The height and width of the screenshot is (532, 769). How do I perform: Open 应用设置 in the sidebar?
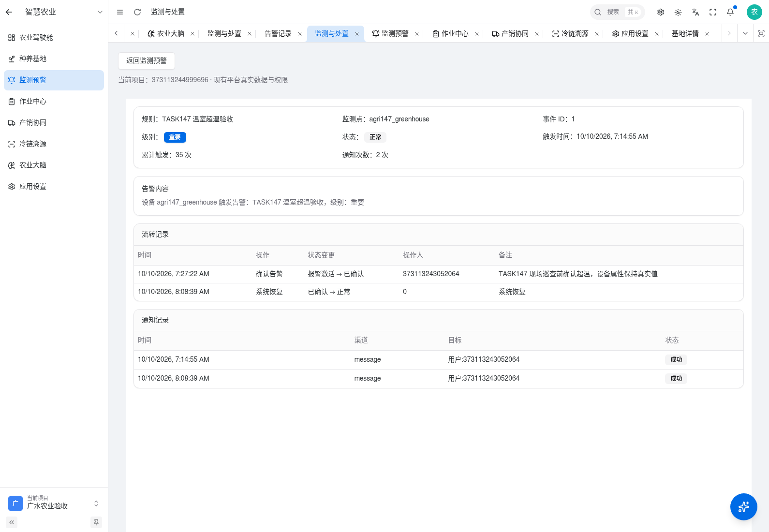tap(54, 187)
